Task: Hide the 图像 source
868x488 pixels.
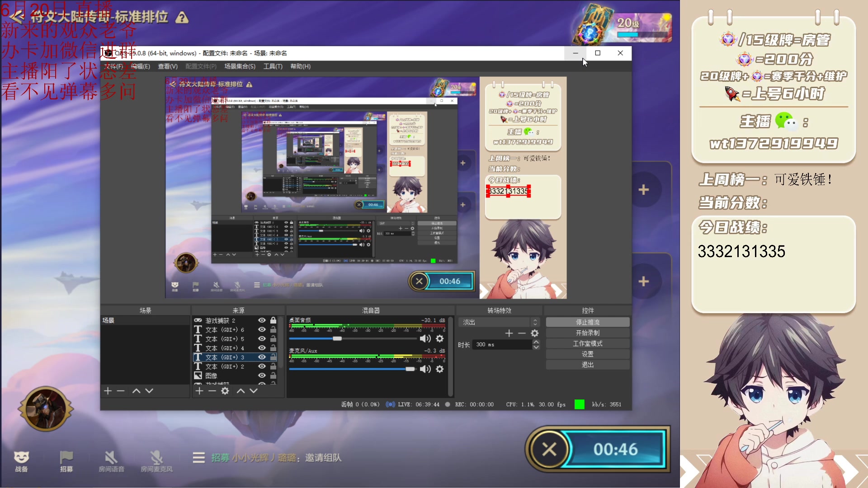Action: pos(262,375)
